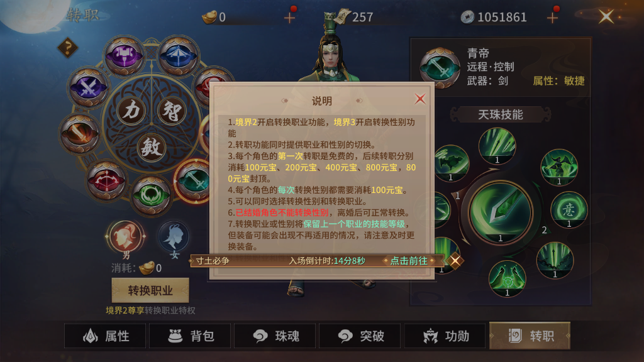Click the 转换职业 button
The image size is (644, 362).
pyautogui.click(x=150, y=290)
